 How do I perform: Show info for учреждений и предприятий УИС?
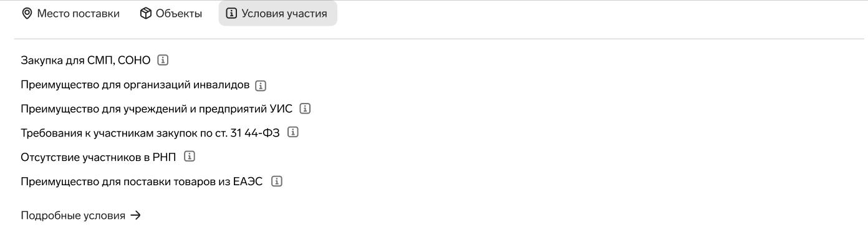click(305, 109)
